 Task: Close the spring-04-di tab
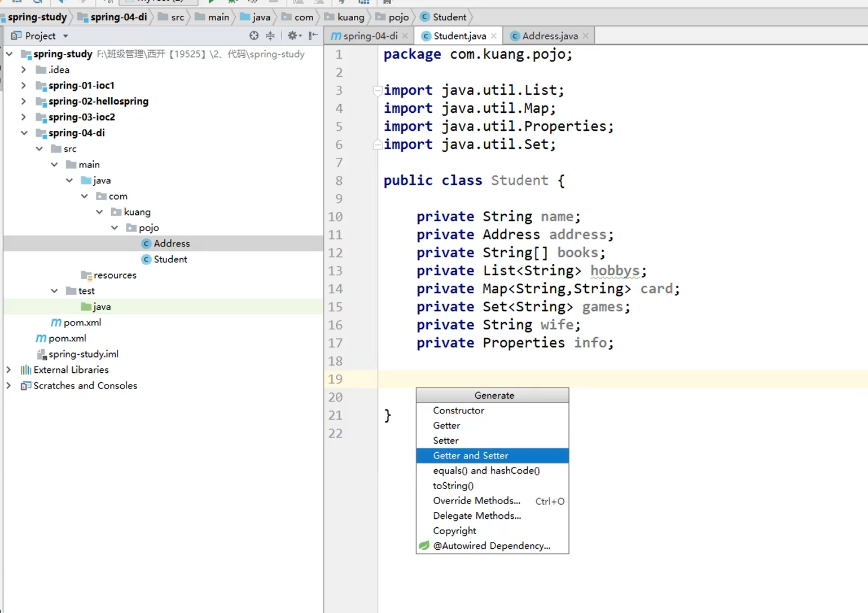pos(405,36)
